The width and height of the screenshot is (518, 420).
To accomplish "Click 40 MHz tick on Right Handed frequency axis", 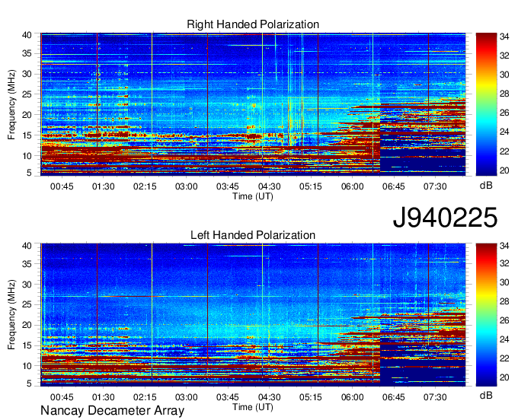I will (x=27, y=35).
